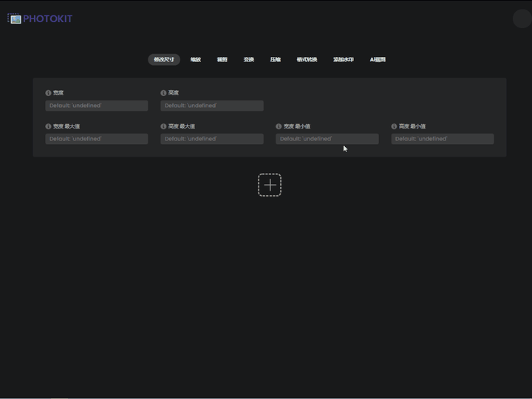Click the 宽度 最大值 label
The image size is (532, 399).
point(66,126)
